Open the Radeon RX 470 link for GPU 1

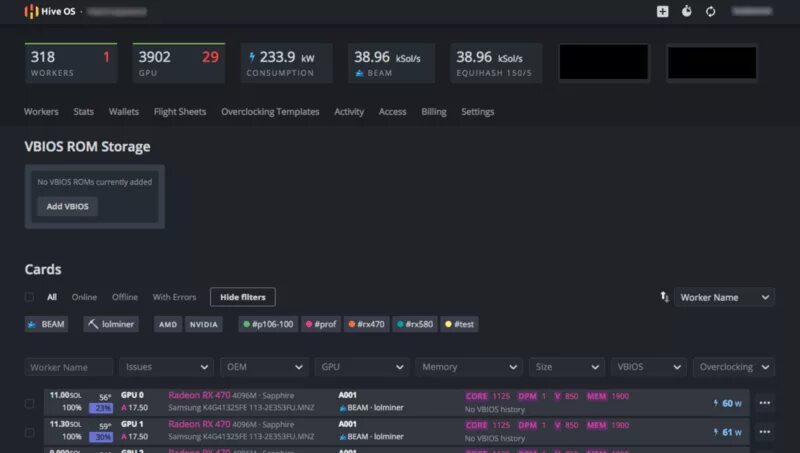[x=199, y=424]
